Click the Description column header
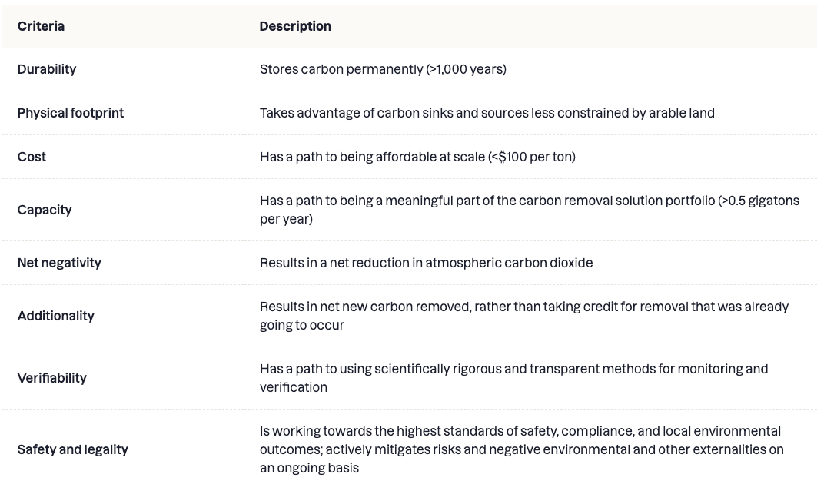 click(x=295, y=26)
